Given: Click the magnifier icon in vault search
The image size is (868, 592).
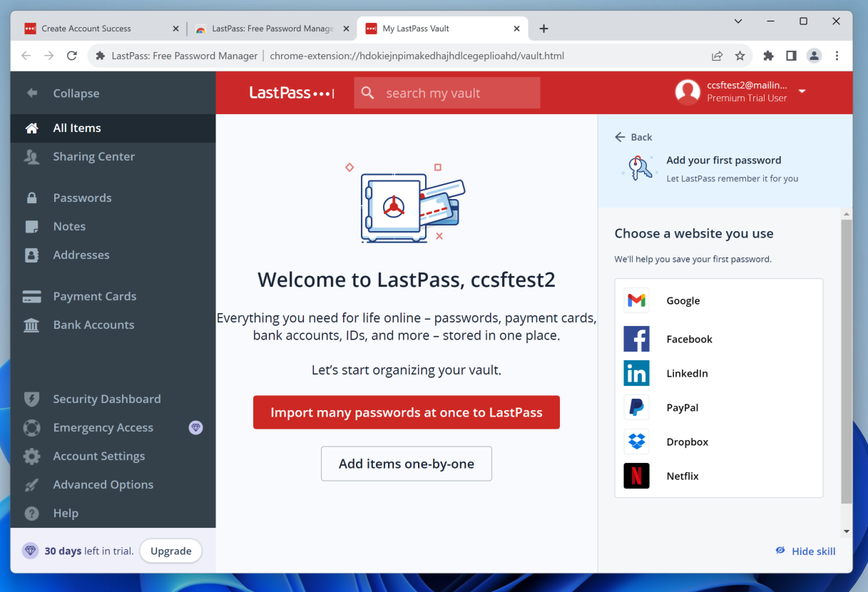Looking at the screenshot, I should [368, 93].
